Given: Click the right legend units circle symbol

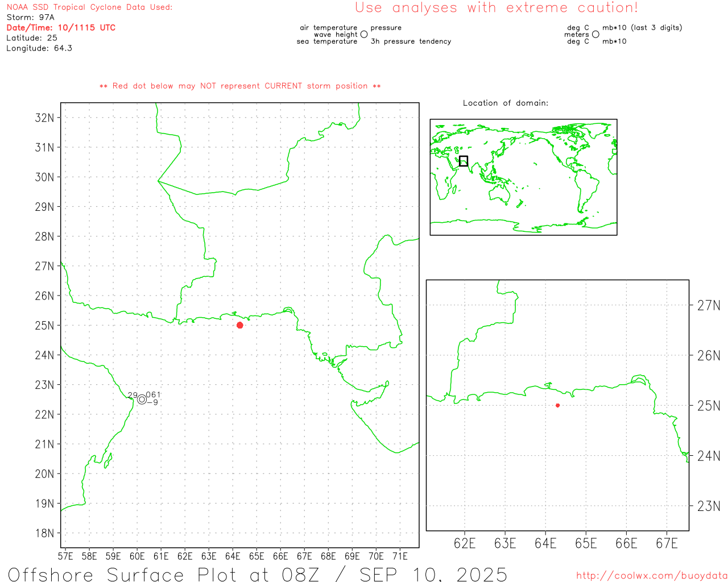Looking at the screenshot, I should 595,34.
